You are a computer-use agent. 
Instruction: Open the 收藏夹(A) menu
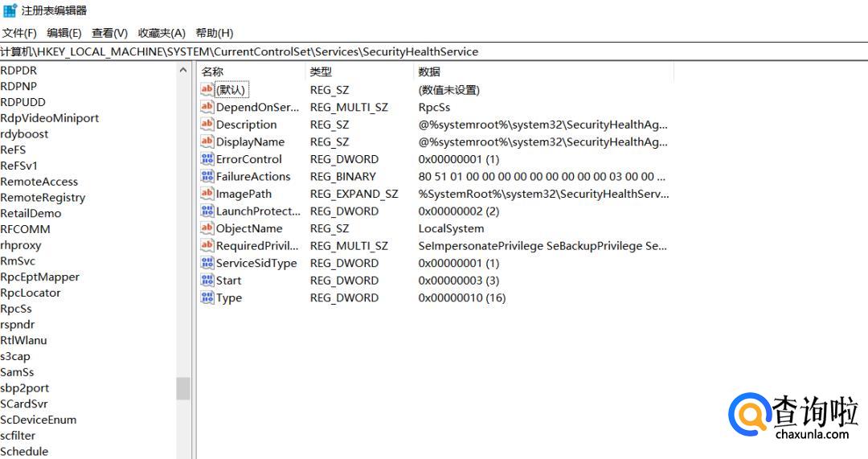(x=162, y=33)
